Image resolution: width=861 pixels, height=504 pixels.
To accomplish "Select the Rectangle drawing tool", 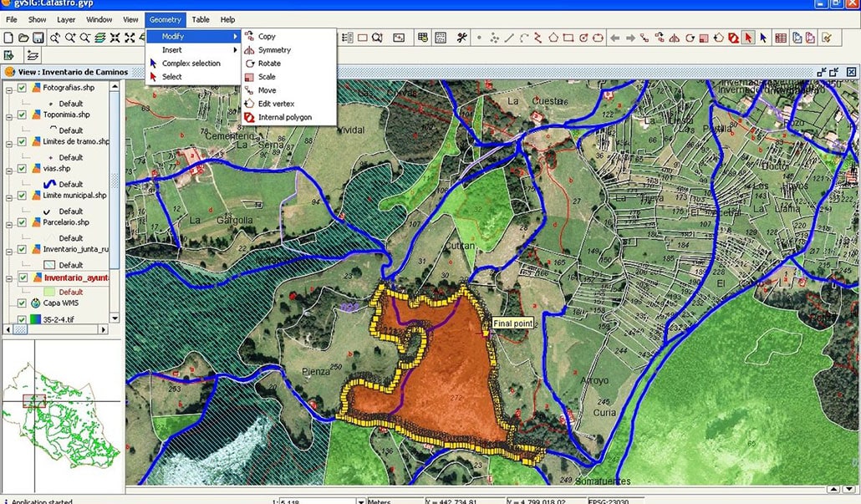I will coord(568,38).
